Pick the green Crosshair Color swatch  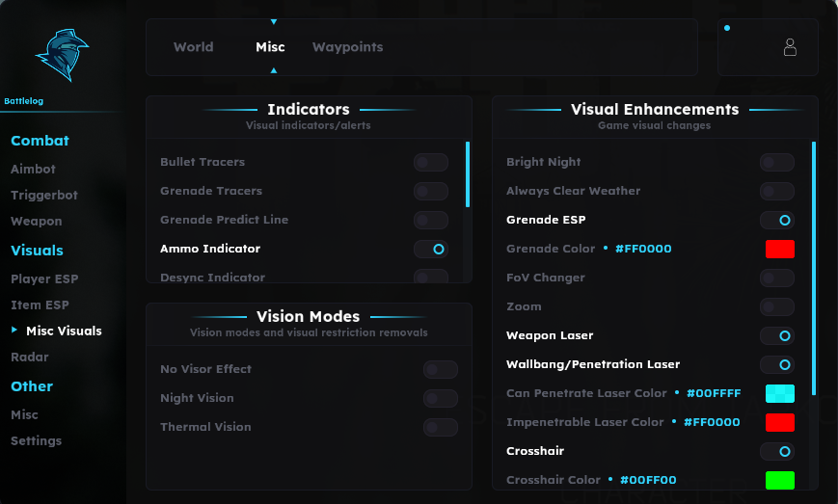pyautogui.click(x=780, y=480)
